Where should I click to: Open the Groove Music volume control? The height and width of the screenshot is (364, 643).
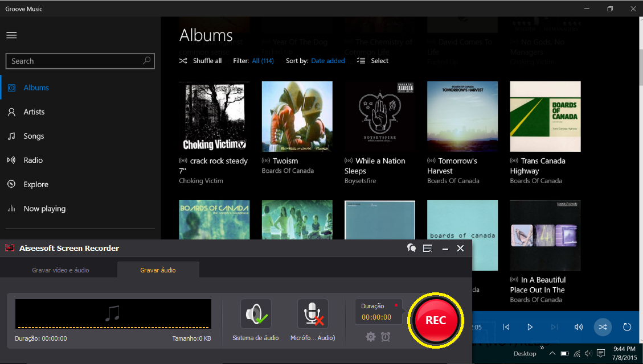tap(579, 326)
